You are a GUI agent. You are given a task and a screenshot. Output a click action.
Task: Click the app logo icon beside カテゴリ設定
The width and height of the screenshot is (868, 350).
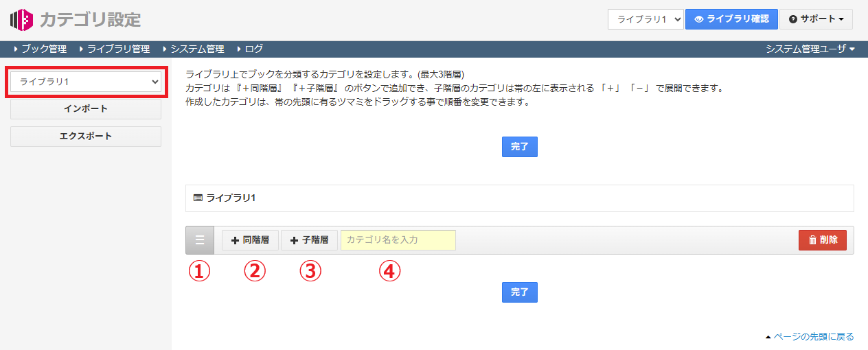[21, 19]
